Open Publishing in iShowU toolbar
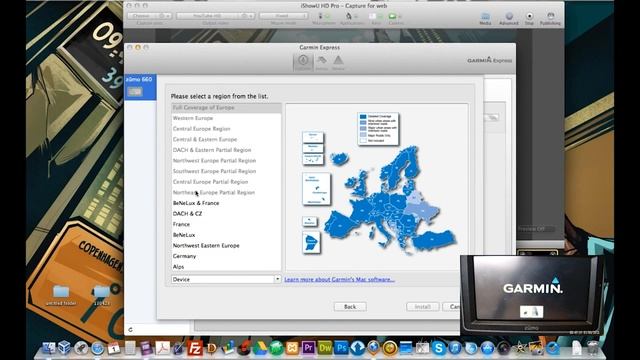640x360 pixels. coord(550,19)
